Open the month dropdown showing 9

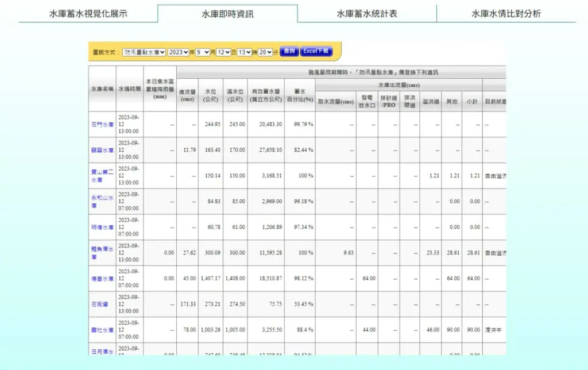click(203, 52)
